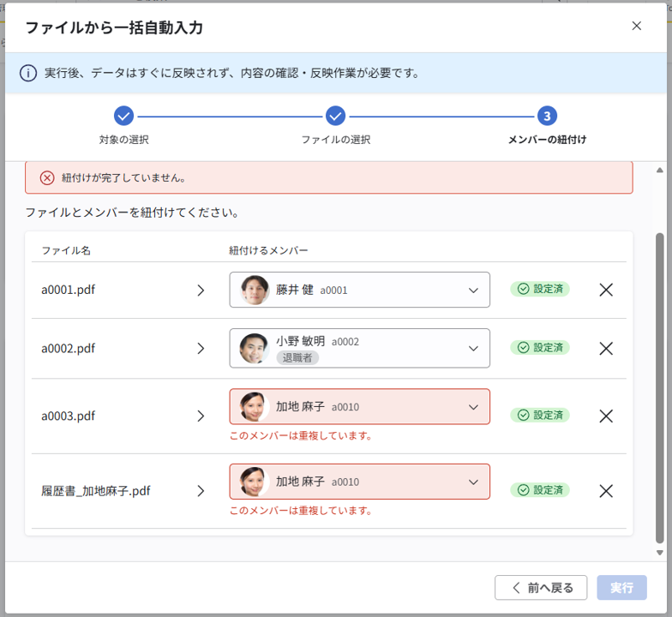Click the 紐付けるメンバー column header

(x=268, y=250)
